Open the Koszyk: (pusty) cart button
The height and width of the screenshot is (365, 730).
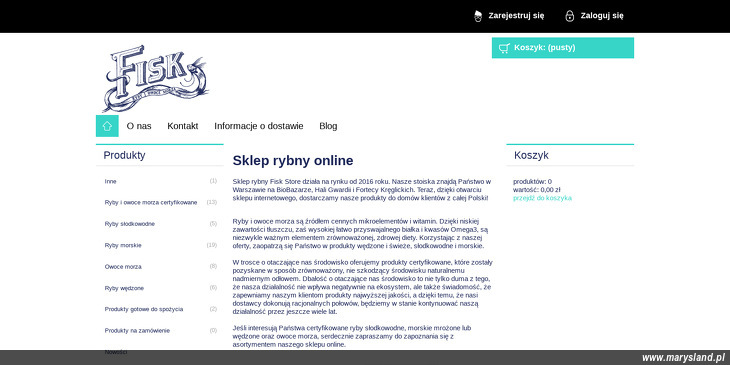point(562,47)
